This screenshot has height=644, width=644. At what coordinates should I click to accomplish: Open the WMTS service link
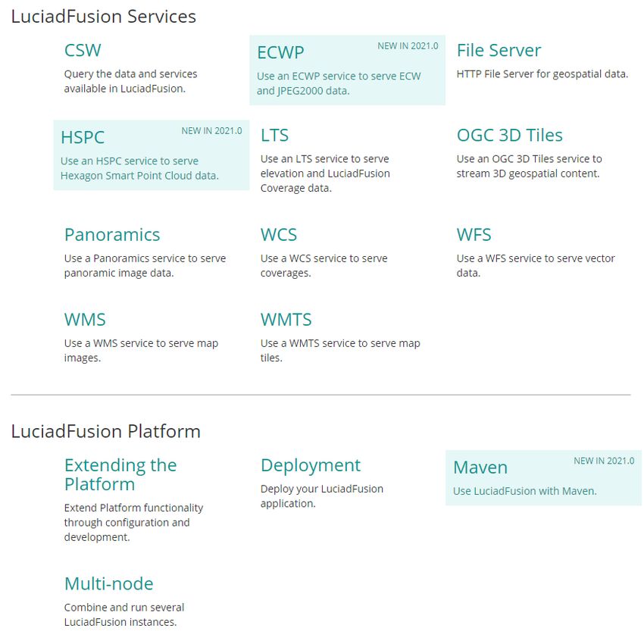coord(286,320)
